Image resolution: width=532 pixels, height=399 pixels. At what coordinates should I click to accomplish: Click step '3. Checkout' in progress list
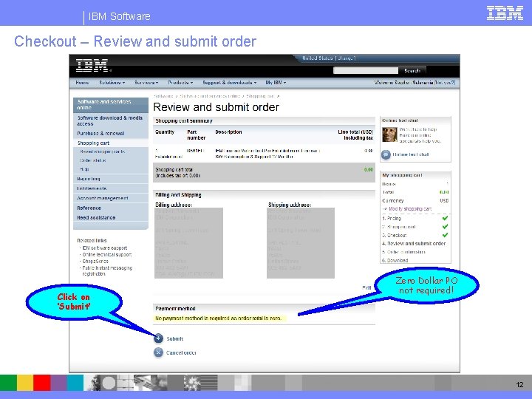pos(395,235)
